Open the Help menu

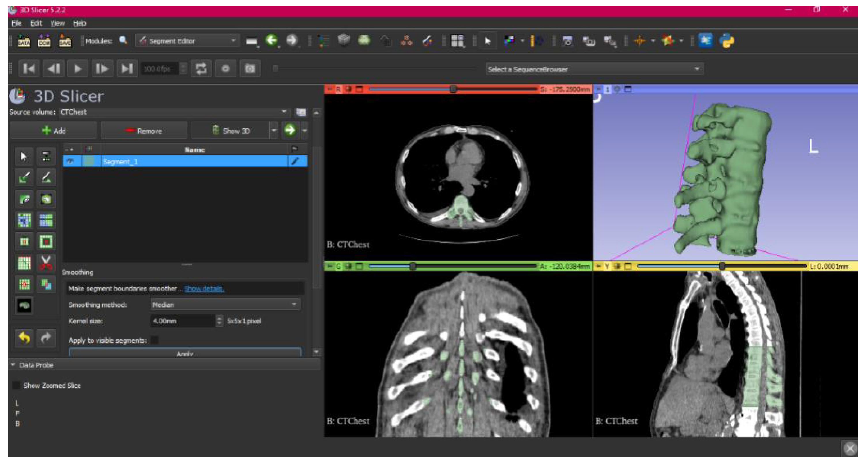coord(80,23)
